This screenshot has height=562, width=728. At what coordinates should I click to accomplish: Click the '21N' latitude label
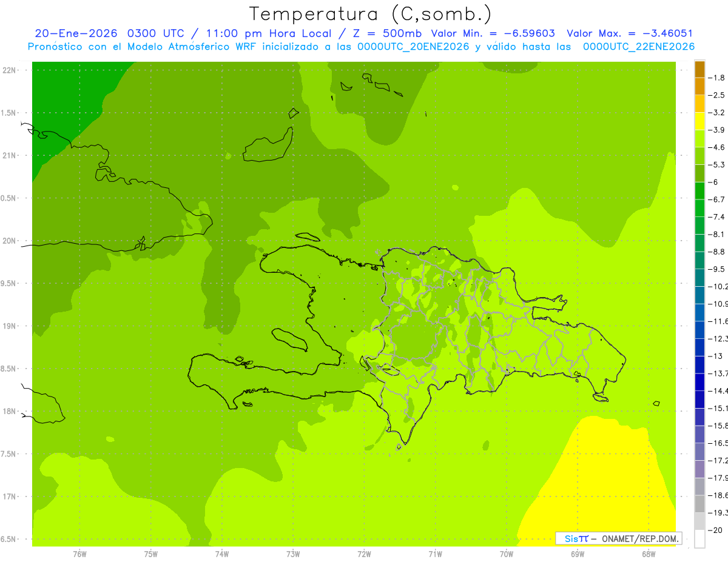point(9,155)
